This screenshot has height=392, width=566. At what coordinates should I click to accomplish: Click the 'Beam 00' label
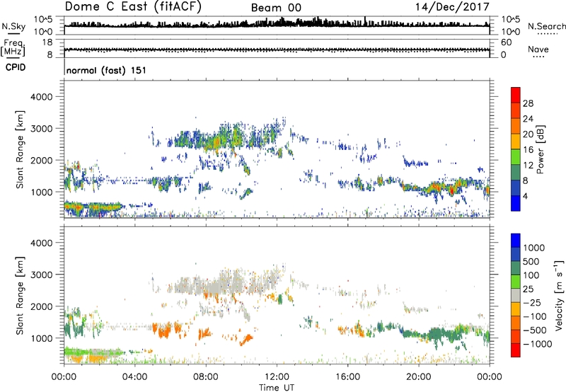(276, 8)
